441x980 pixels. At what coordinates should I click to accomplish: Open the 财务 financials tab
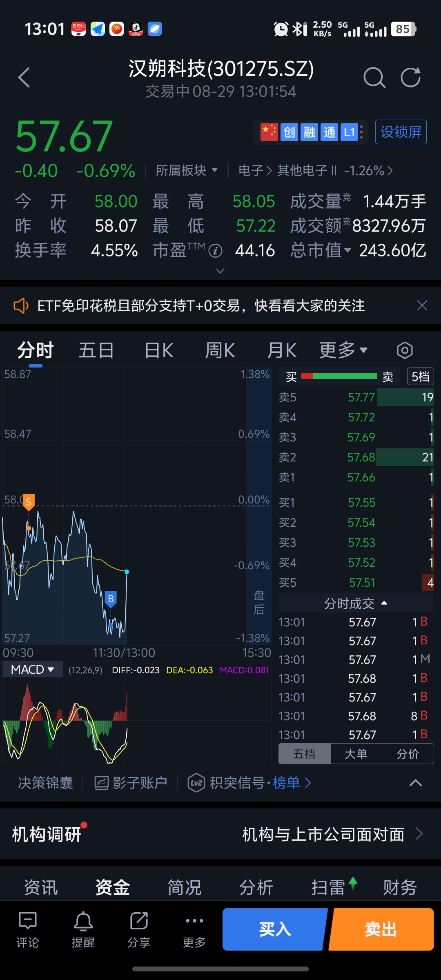(400, 887)
